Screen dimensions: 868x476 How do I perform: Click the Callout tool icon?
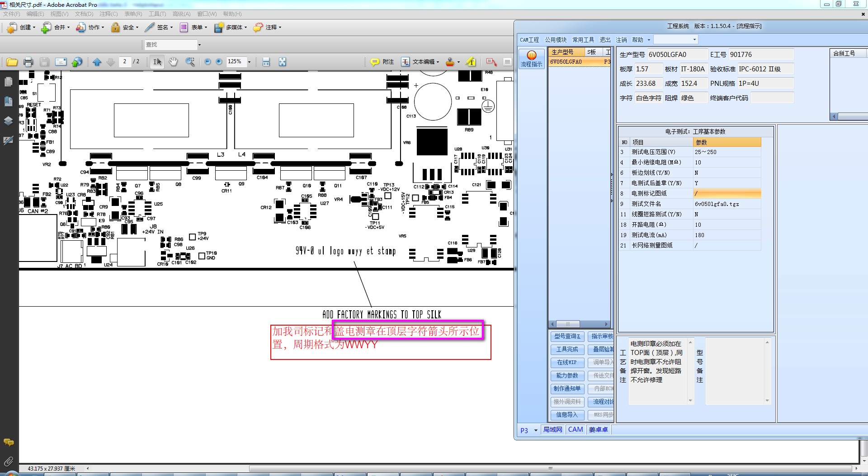491,62
